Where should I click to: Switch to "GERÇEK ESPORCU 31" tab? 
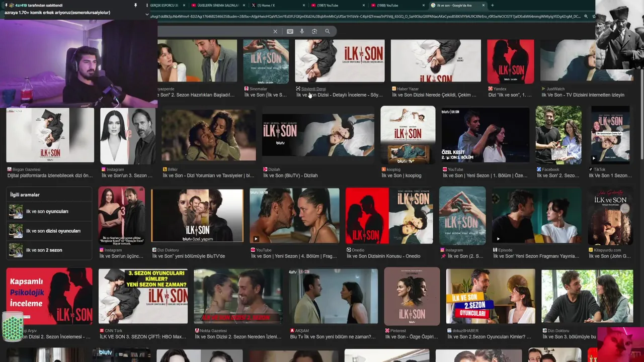pos(165,5)
